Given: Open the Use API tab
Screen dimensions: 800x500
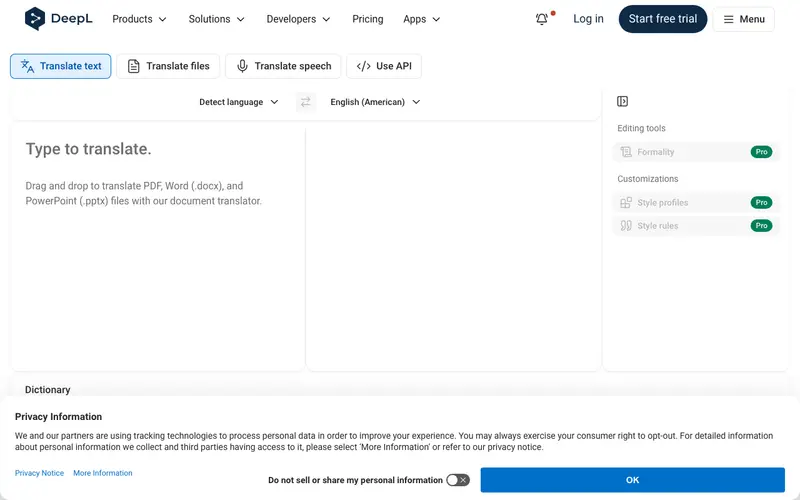Looking at the screenshot, I should tap(384, 66).
